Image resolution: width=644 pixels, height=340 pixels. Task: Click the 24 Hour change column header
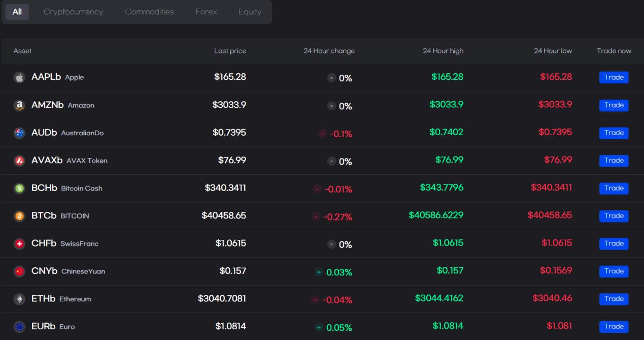[x=329, y=51]
